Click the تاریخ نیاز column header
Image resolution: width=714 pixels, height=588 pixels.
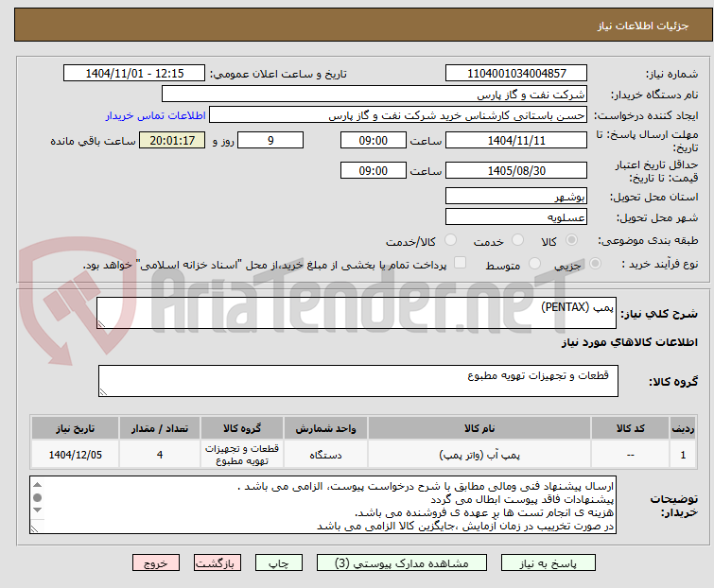75,428
